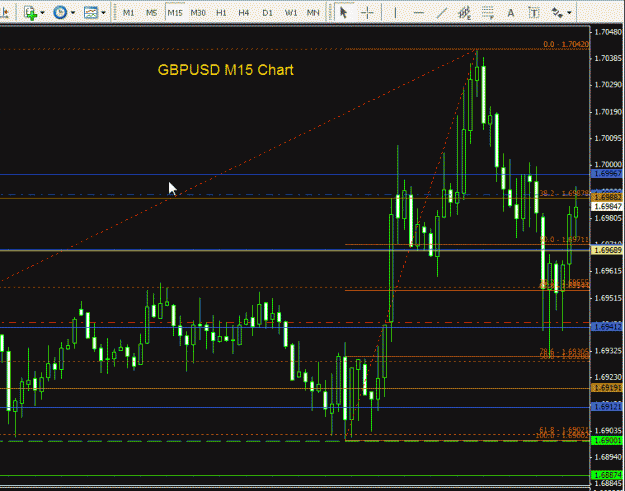Choose the Draw Vertical Line tool
Viewport: 625px width, 491px height.
[395, 13]
